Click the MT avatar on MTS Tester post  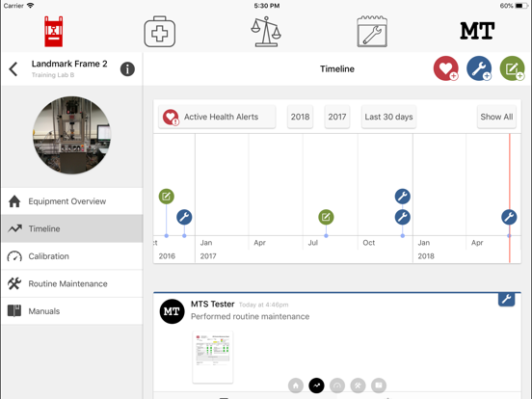click(172, 311)
